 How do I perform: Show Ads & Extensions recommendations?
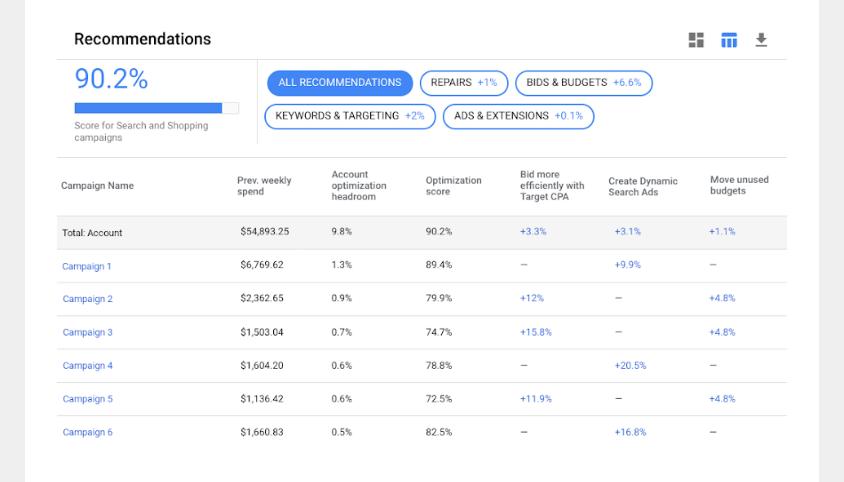coord(518,116)
